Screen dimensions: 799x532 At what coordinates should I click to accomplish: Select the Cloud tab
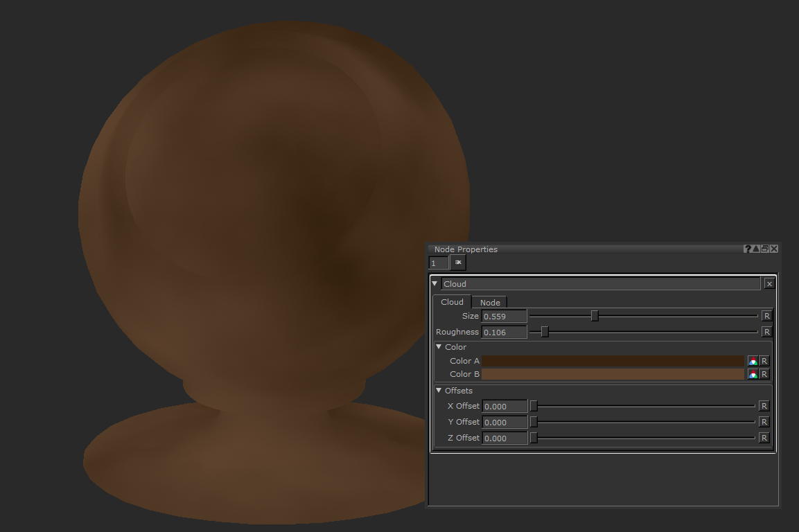click(452, 301)
